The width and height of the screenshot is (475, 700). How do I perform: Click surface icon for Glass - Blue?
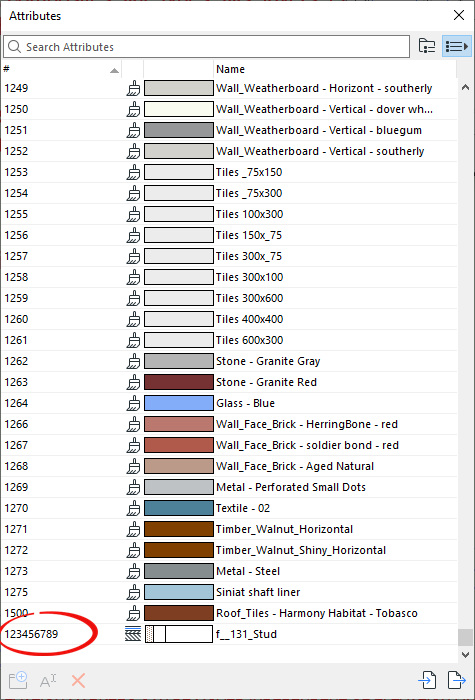pos(133,403)
